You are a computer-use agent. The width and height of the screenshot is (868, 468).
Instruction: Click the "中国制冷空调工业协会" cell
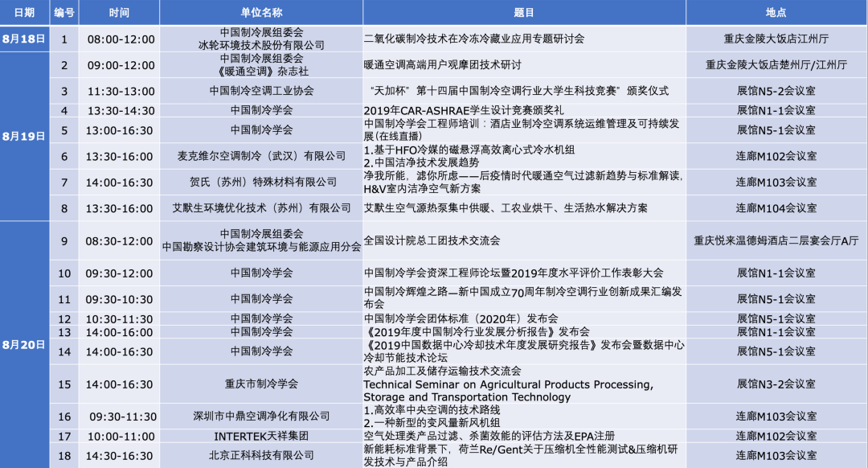(261, 91)
